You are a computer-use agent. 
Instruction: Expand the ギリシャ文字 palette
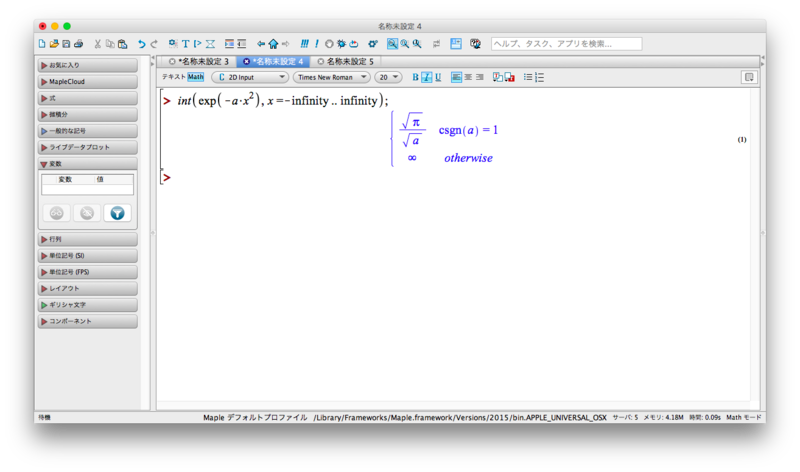tap(88, 305)
